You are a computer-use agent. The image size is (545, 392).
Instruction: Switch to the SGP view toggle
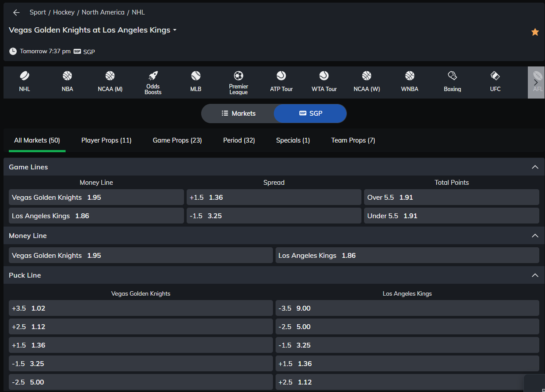click(x=310, y=114)
